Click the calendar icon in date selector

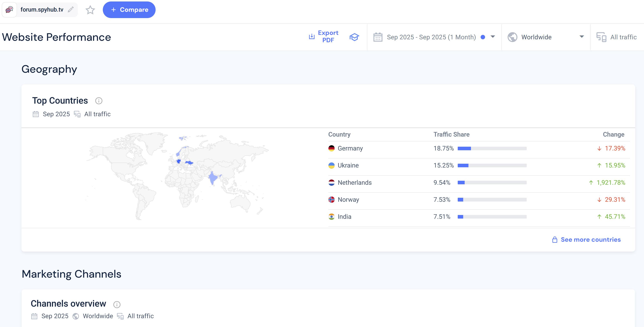click(x=378, y=37)
